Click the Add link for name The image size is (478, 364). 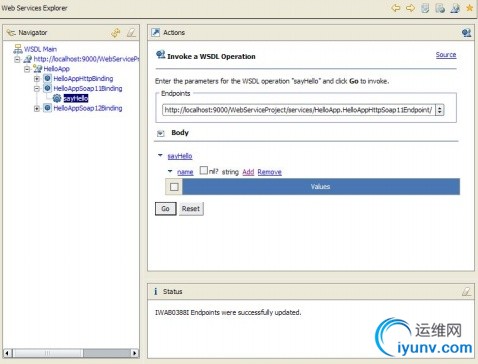pos(248,172)
